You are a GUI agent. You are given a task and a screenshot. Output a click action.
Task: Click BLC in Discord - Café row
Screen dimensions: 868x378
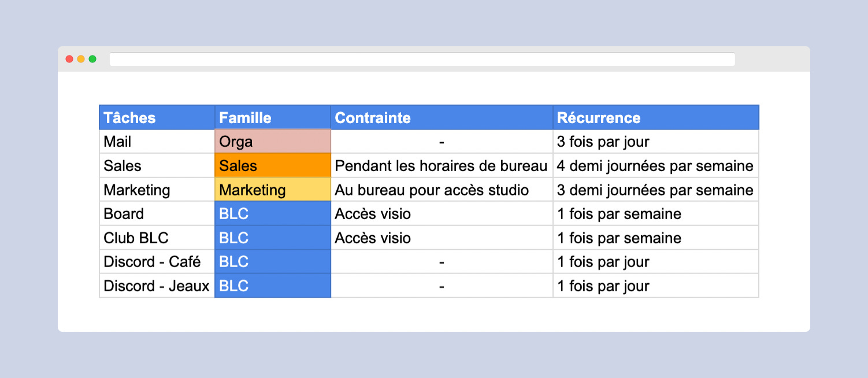point(273,262)
